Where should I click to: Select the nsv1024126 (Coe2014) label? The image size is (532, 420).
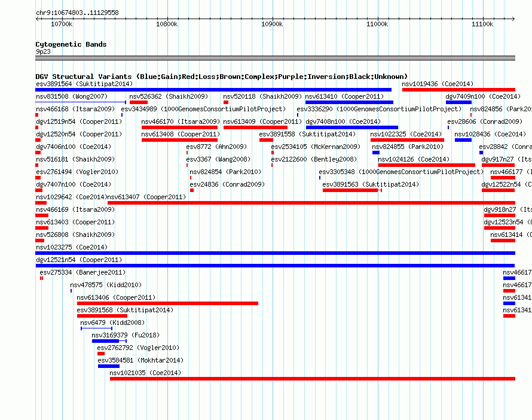click(414, 159)
